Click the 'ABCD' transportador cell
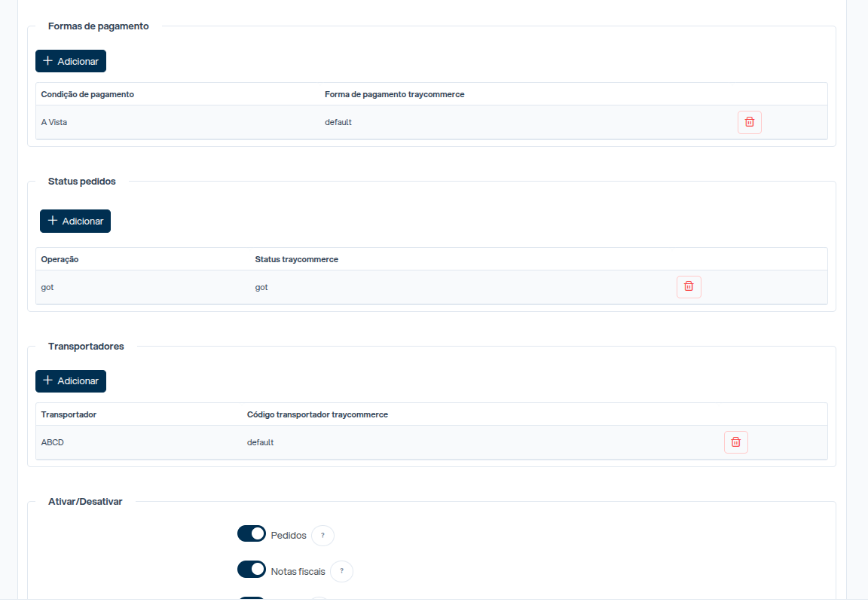The image size is (868, 605). (53, 442)
